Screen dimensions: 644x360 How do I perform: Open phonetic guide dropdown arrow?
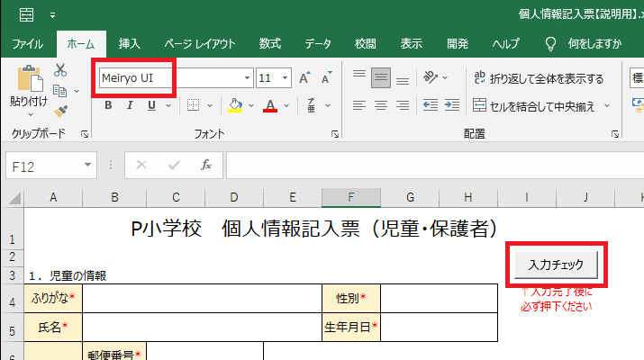(x=328, y=106)
